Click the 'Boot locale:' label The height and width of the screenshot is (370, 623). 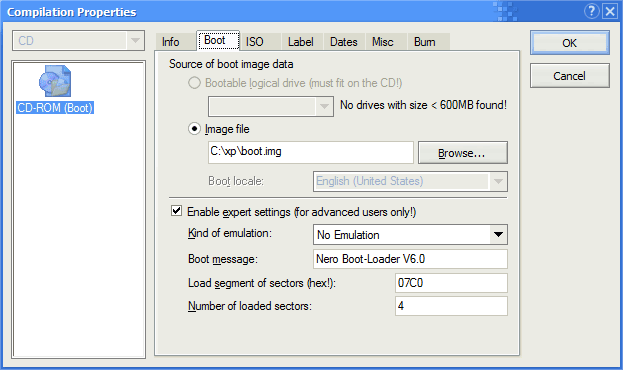tap(236, 181)
